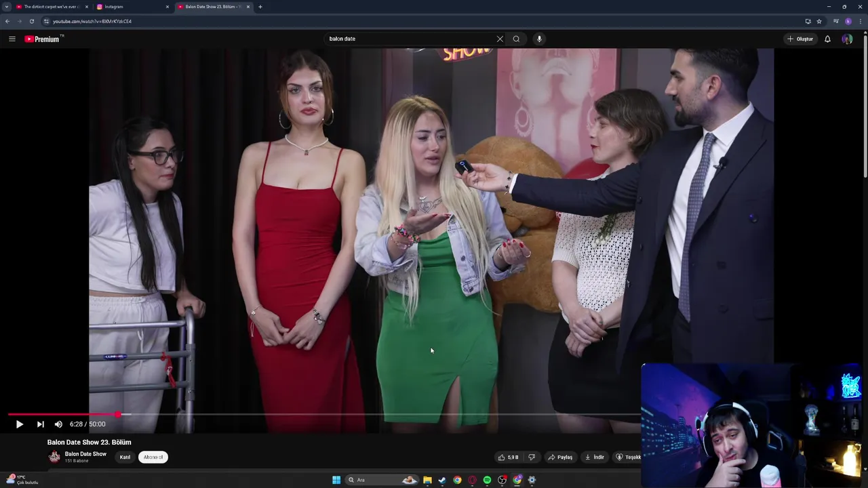Close The dirtiest carpet tab
The height and width of the screenshot is (488, 868).
point(87,7)
